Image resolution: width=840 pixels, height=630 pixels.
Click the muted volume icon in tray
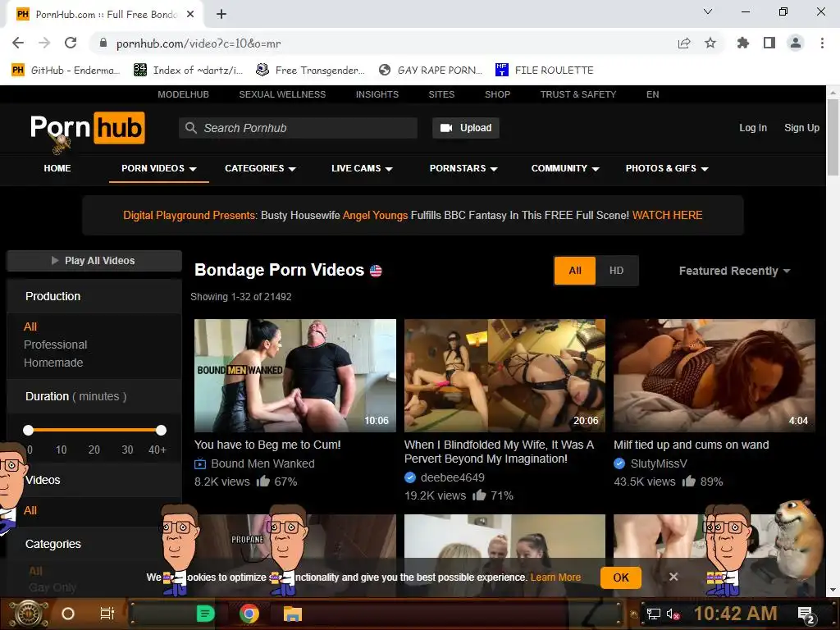pos(673,614)
